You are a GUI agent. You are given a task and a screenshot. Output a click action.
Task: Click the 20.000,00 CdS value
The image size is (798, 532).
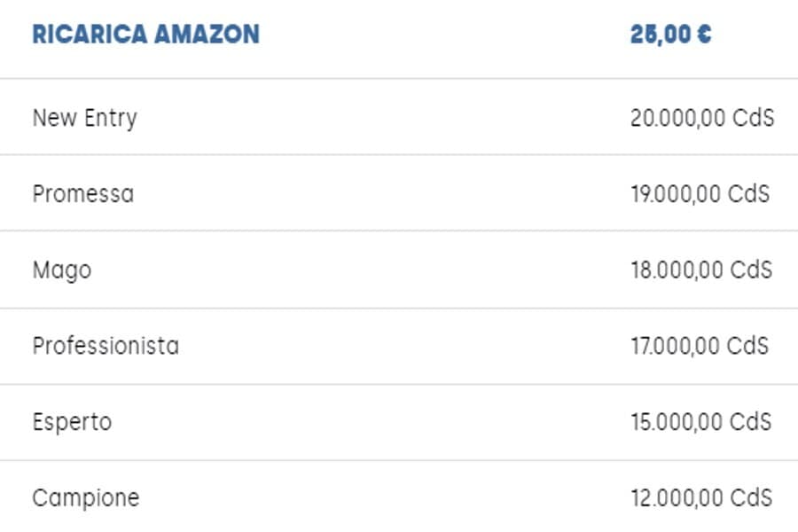coord(702,118)
